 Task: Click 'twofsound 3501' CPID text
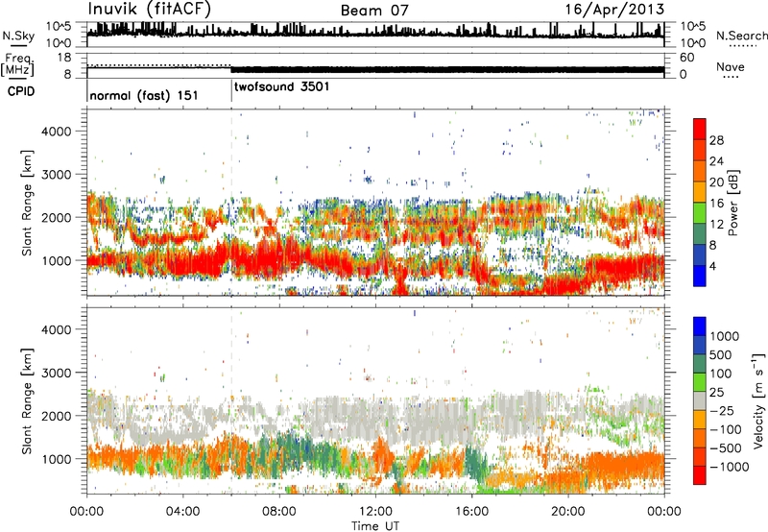[281, 86]
